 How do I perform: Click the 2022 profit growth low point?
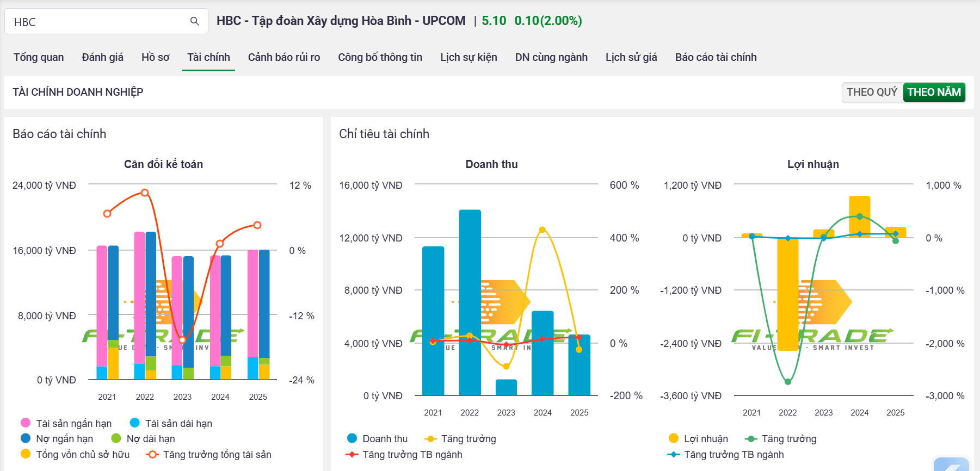[787, 382]
